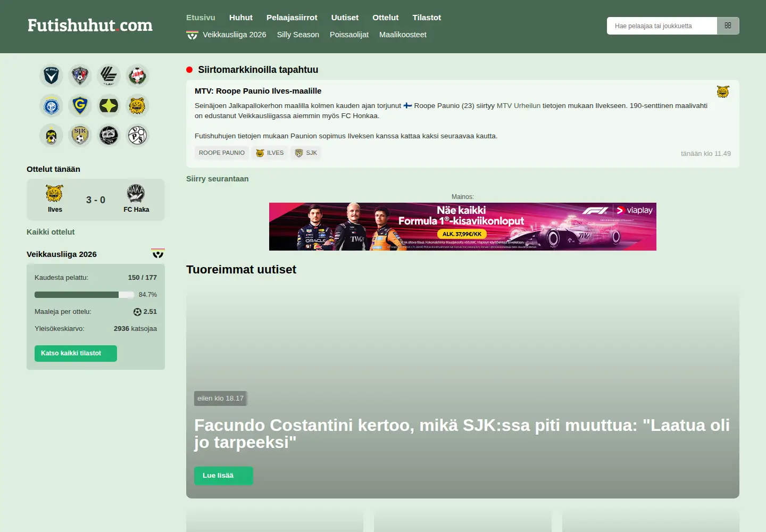
Task: Open the white VPS ball crest
Action: pos(137,136)
